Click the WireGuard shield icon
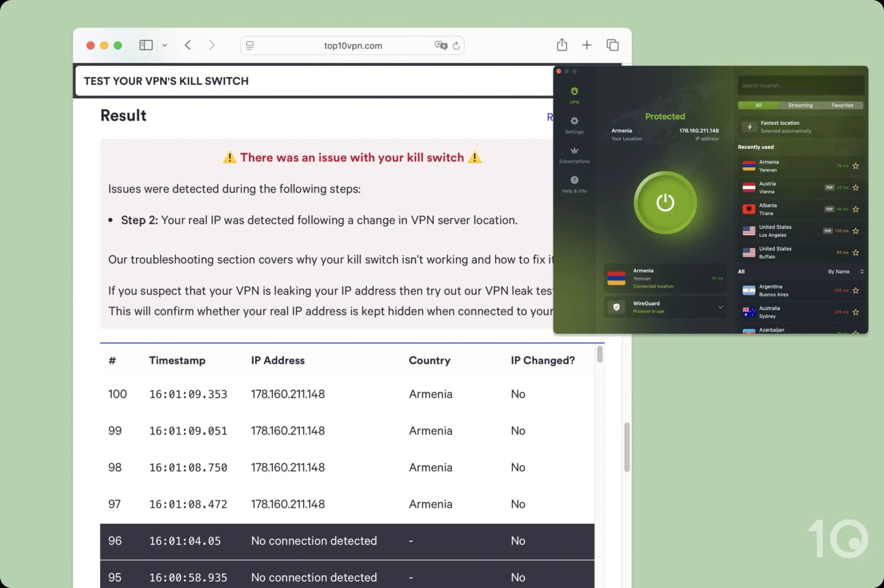Viewport: 884px width, 588px height. (x=616, y=307)
